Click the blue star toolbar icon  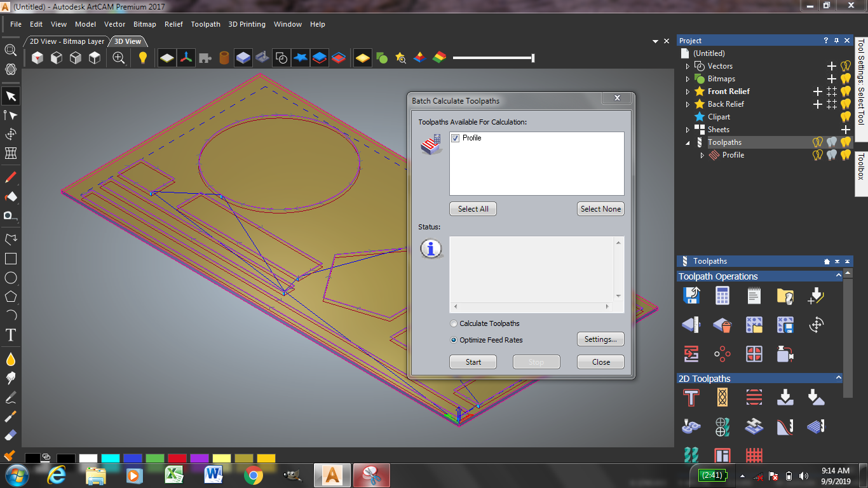301,58
